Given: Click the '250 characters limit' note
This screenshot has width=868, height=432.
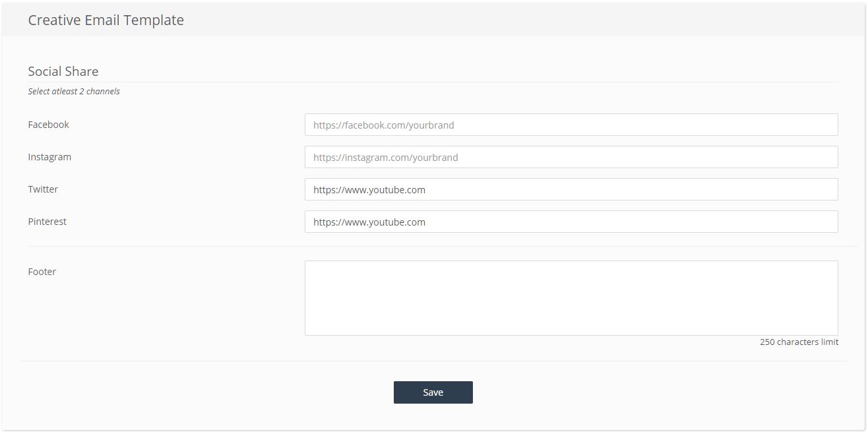Looking at the screenshot, I should tap(799, 342).
